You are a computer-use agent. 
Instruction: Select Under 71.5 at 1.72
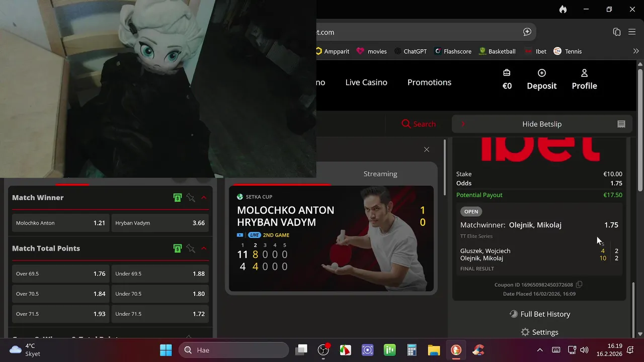pos(160,314)
